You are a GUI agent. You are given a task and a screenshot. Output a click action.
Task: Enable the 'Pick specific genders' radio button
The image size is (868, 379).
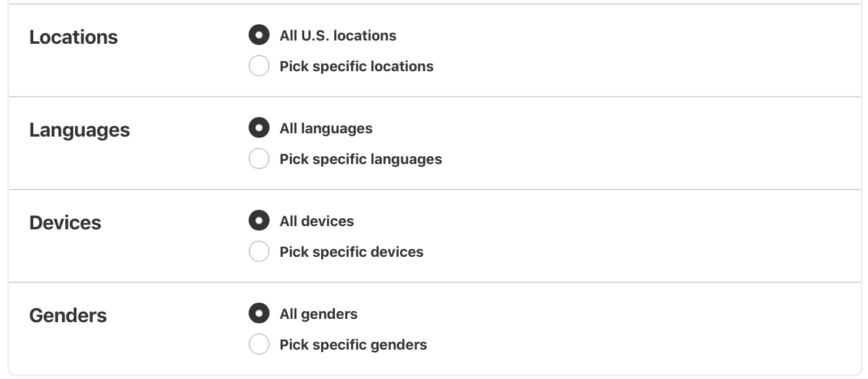(x=259, y=344)
